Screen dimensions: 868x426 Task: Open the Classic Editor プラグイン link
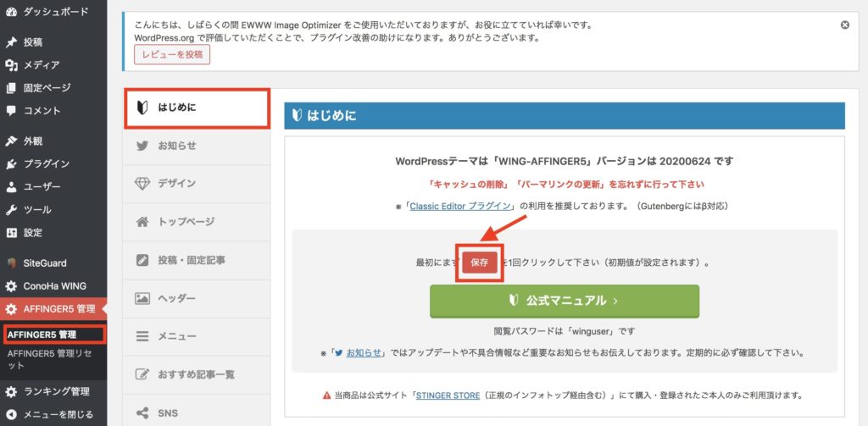coord(460,207)
